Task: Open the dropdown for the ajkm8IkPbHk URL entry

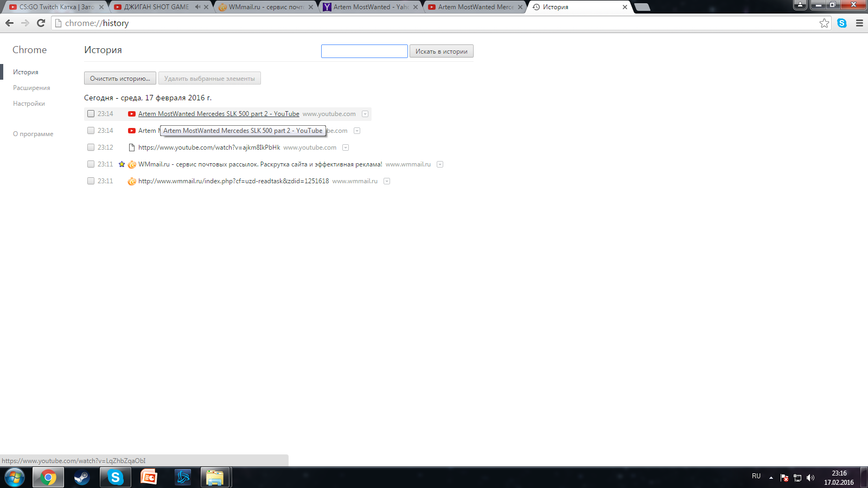Action: pyautogui.click(x=346, y=147)
